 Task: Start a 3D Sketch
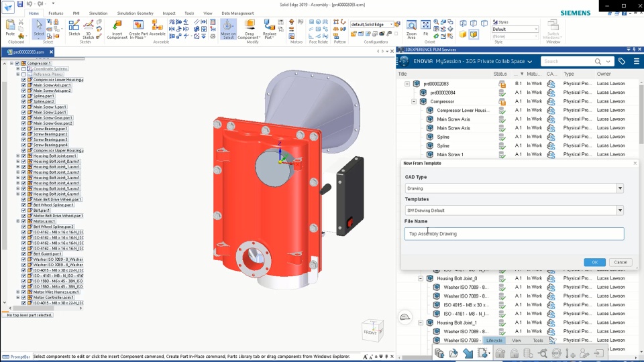(x=89, y=29)
